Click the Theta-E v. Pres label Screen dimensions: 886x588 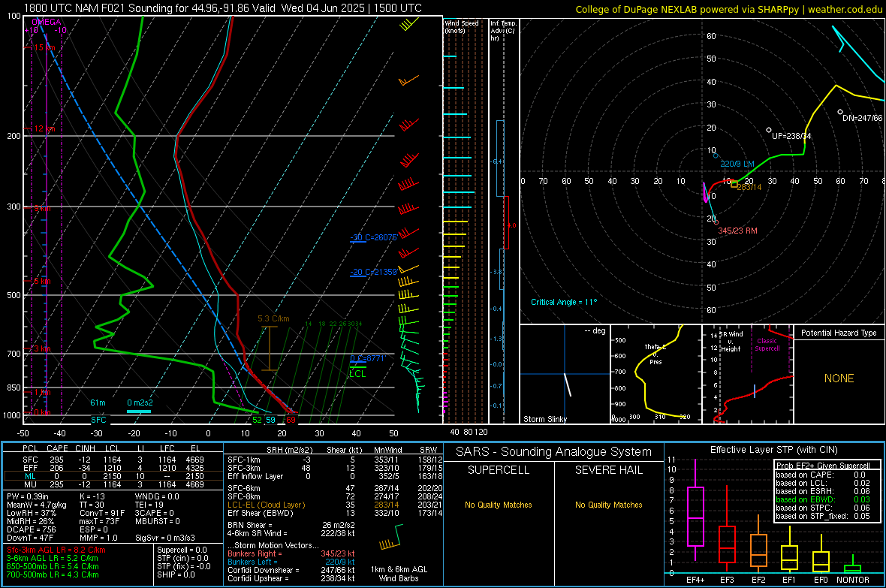point(655,354)
